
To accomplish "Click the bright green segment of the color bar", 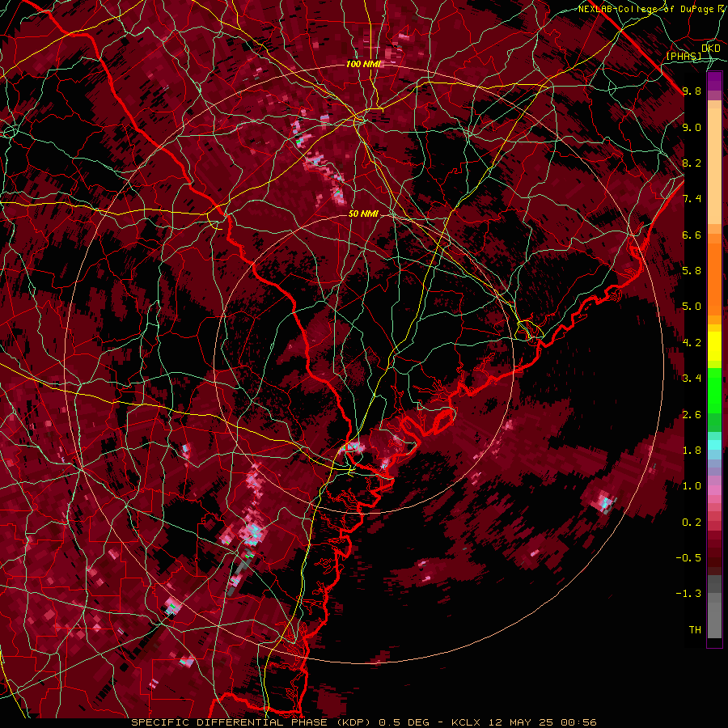I will click(714, 389).
